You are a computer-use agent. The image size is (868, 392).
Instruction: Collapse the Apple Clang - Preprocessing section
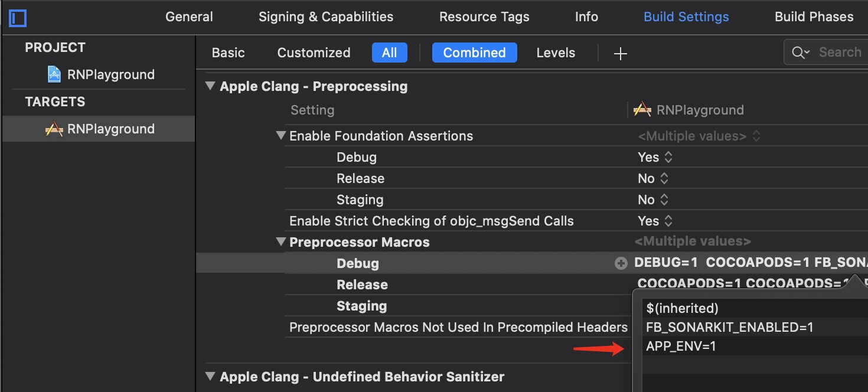click(210, 86)
